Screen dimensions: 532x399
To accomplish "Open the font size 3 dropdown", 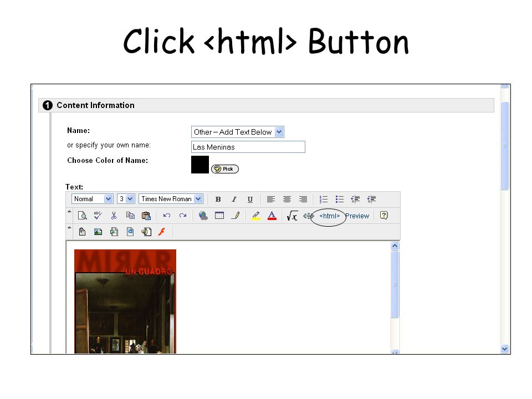I will click(126, 199).
